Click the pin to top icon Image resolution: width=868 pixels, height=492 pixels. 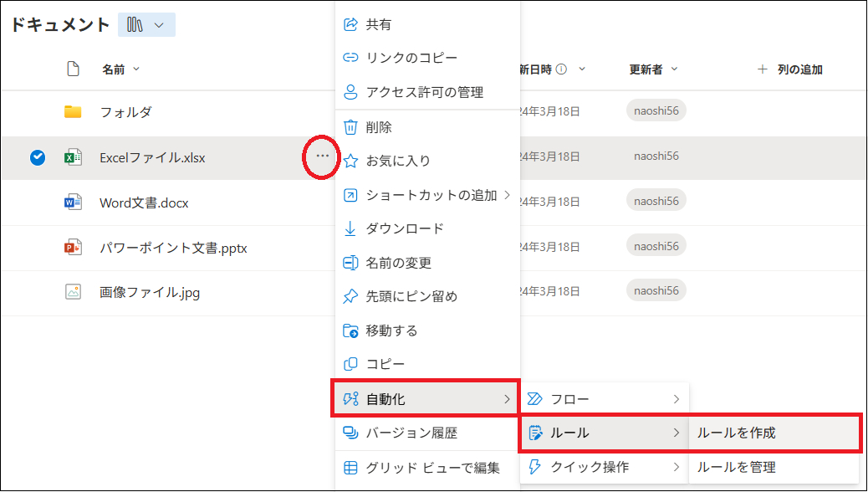[350, 296]
